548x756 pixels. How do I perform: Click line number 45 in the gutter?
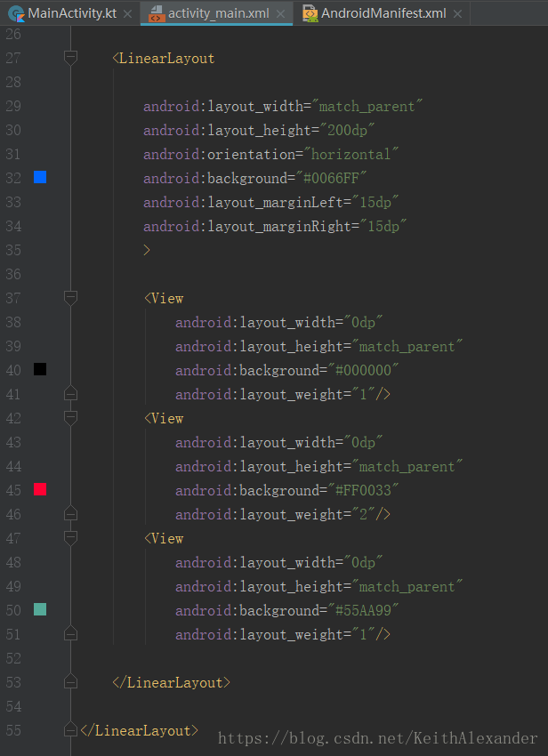click(13, 490)
